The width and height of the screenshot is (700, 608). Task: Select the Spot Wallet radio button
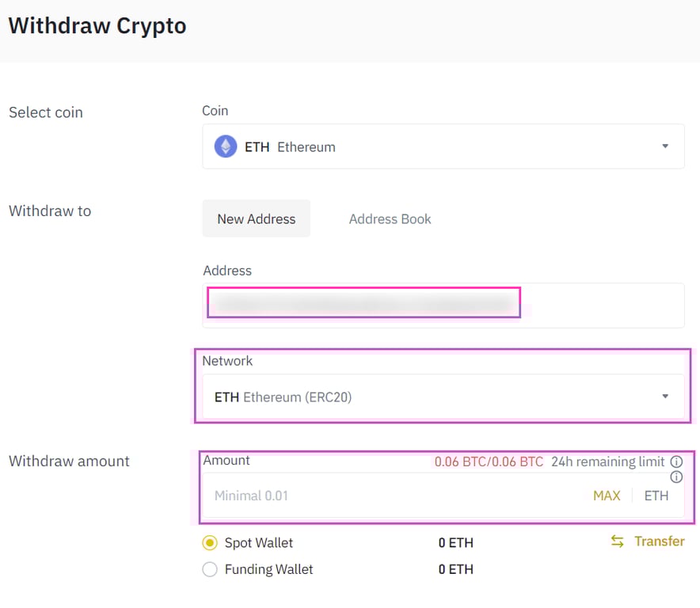pos(210,543)
